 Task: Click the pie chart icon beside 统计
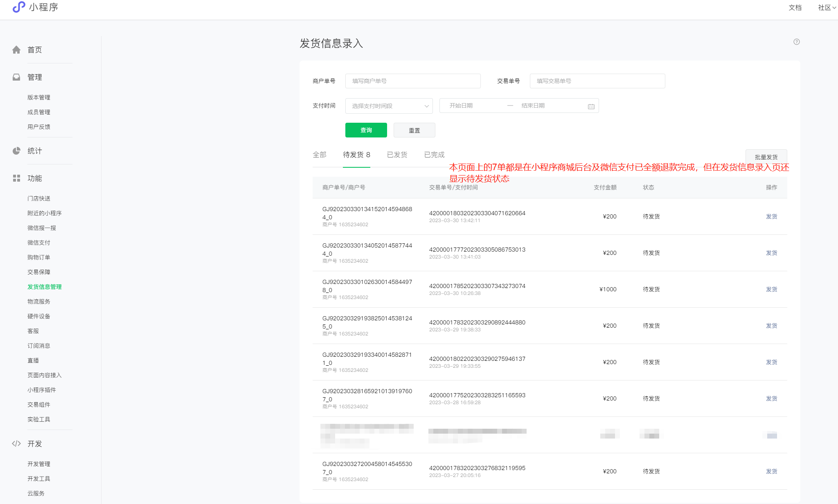click(16, 151)
